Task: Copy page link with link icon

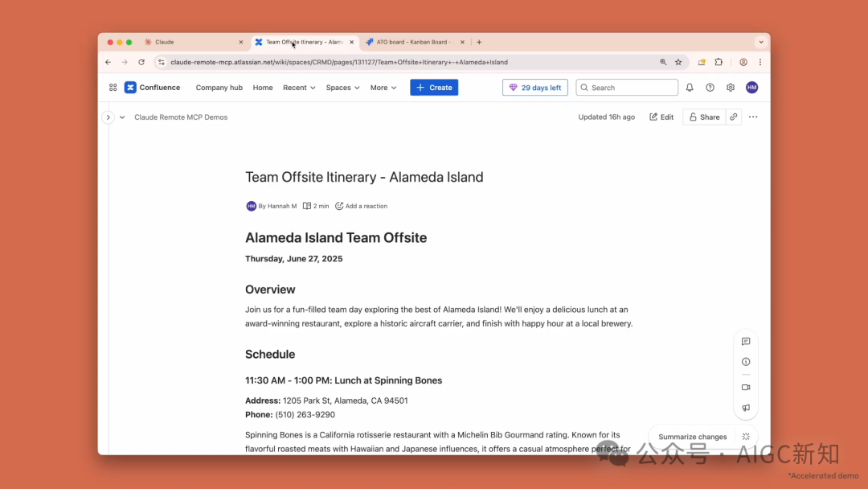Action: [734, 117]
